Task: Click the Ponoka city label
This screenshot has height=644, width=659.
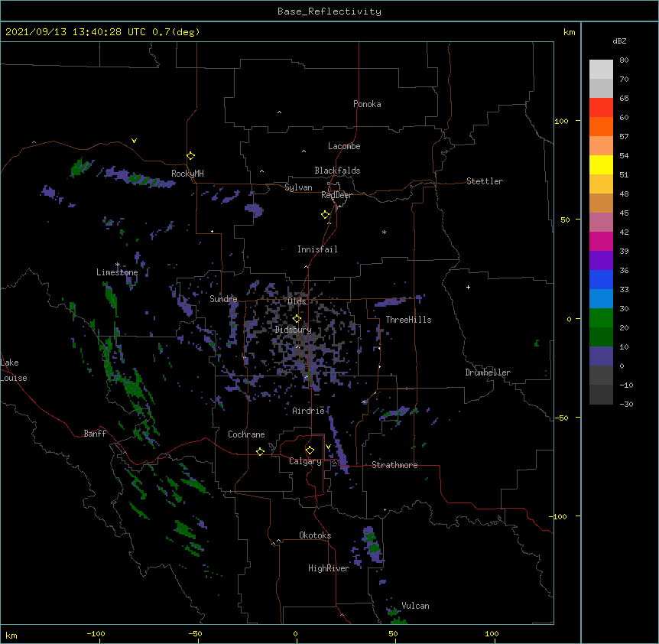Action: (367, 104)
